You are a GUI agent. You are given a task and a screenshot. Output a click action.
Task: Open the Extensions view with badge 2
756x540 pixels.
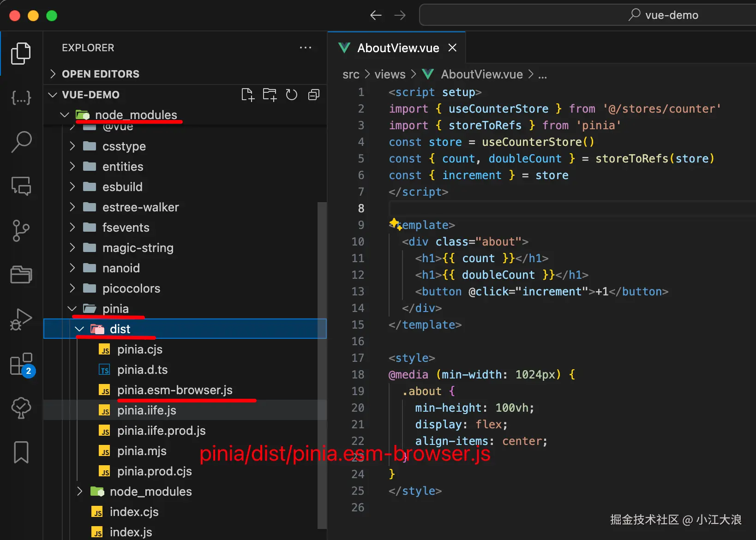coord(22,365)
